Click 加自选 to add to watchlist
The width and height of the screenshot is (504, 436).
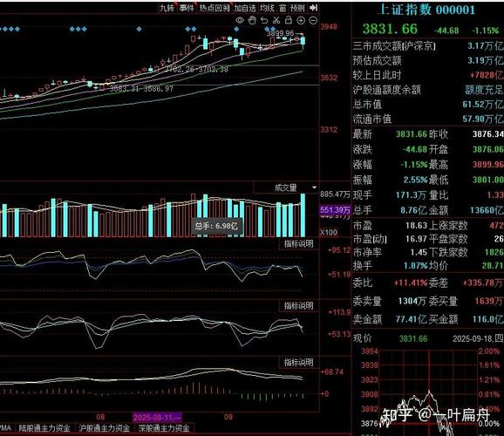[x=245, y=8]
